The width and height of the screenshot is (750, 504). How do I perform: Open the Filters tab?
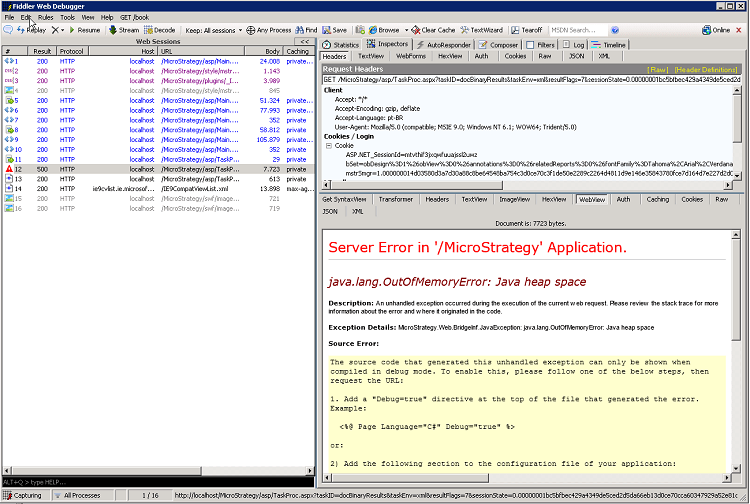[540, 44]
